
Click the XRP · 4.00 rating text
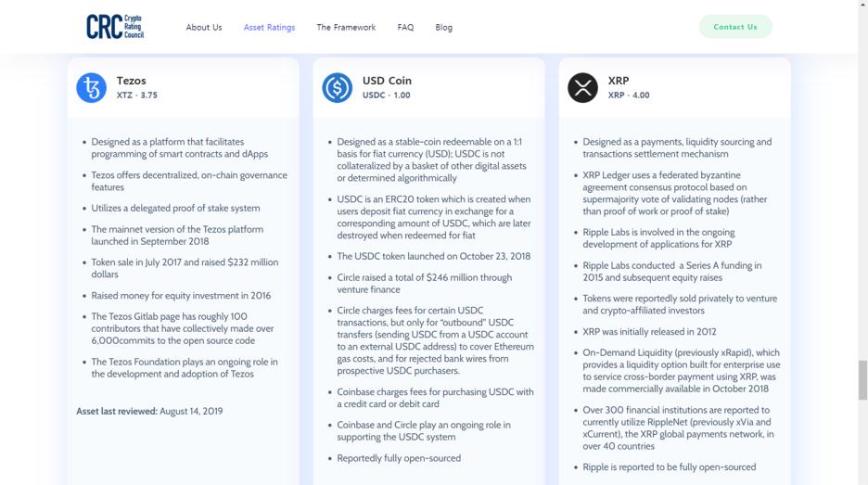click(x=629, y=96)
